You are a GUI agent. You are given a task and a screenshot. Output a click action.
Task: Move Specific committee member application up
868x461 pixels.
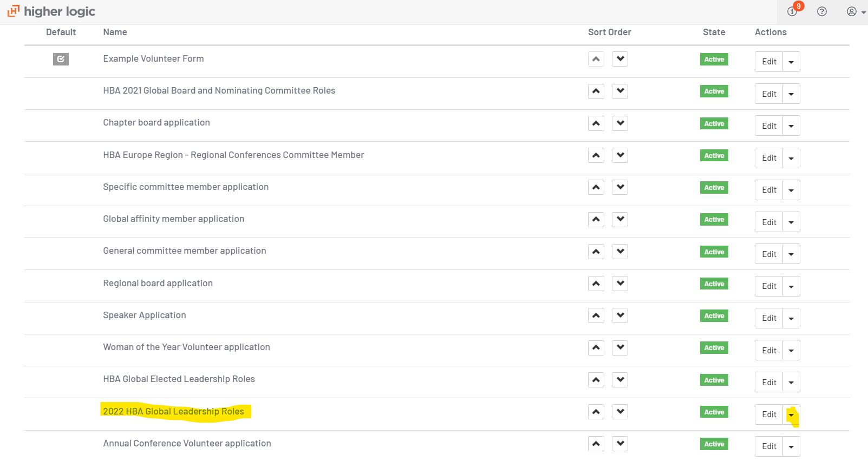click(596, 187)
